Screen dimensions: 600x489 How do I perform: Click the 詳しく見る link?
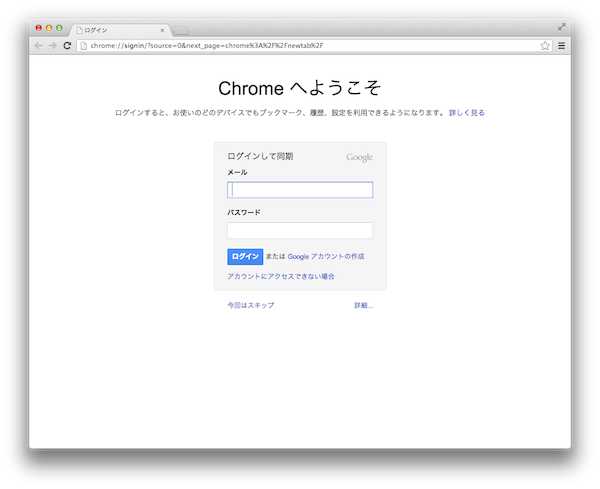click(x=467, y=113)
